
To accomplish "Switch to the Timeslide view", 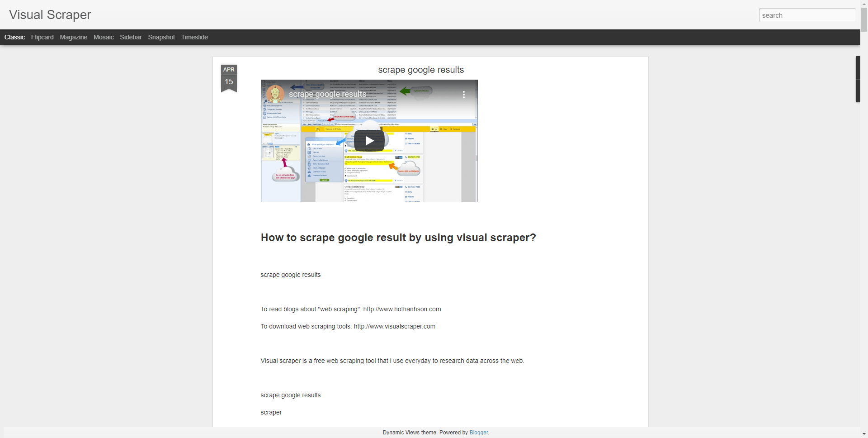I will pyautogui.click(x=194, y=37).
